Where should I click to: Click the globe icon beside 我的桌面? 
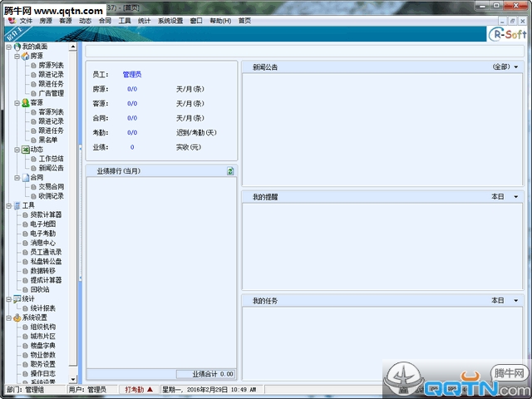17,47
